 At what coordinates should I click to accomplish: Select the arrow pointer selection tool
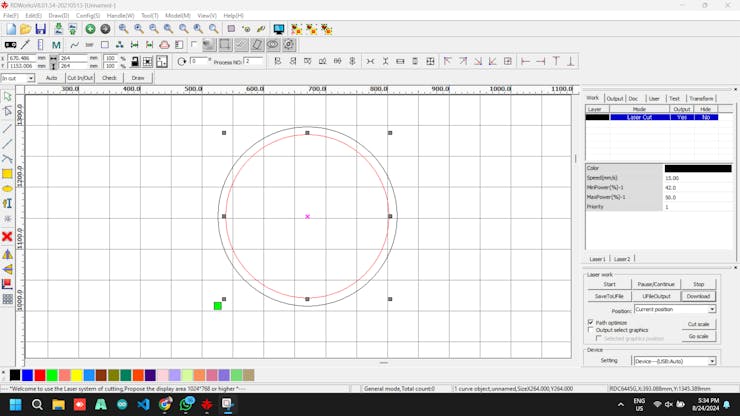[7, 97]
